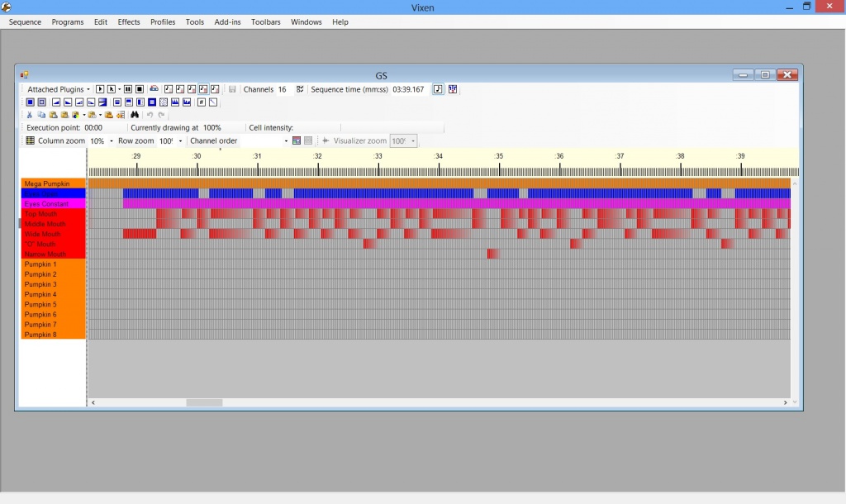This screenshot has height=504, width=846.
Task: Click the audio music note button
Action: coord(438,89)
